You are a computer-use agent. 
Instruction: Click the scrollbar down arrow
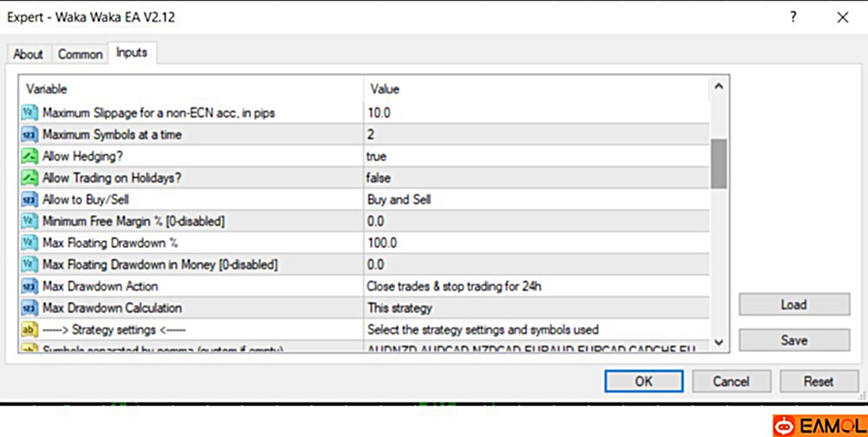718,342
